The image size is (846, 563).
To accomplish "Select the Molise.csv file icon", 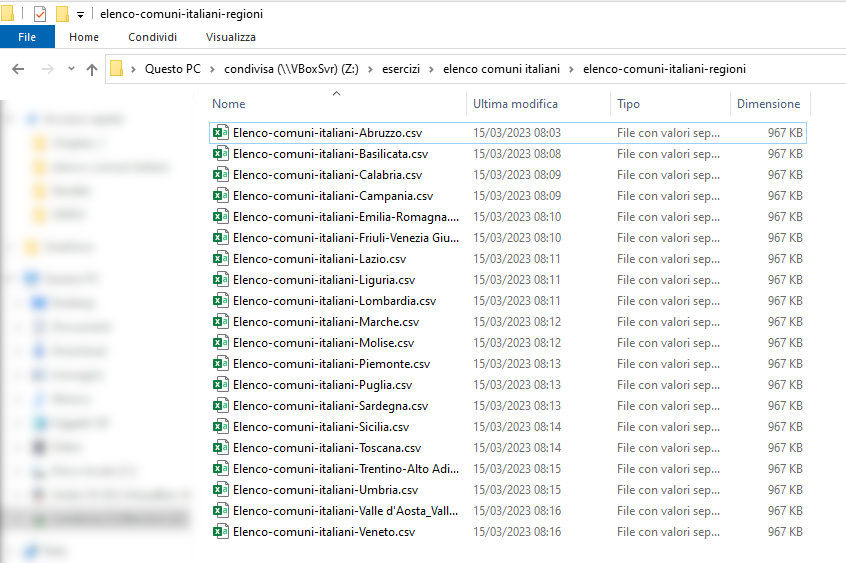I will click(220, 343).
